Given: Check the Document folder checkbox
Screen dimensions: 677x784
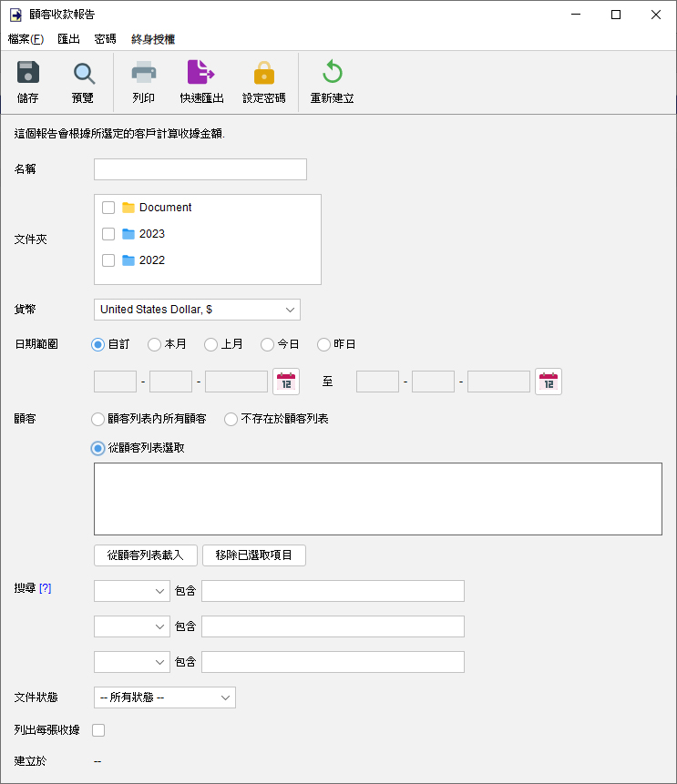Looking at the screenshot, I should 108,208.
